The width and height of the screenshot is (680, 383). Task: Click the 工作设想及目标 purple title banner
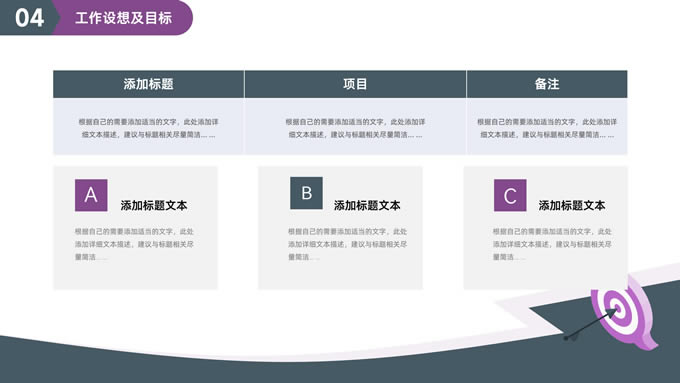click(124, 18)
